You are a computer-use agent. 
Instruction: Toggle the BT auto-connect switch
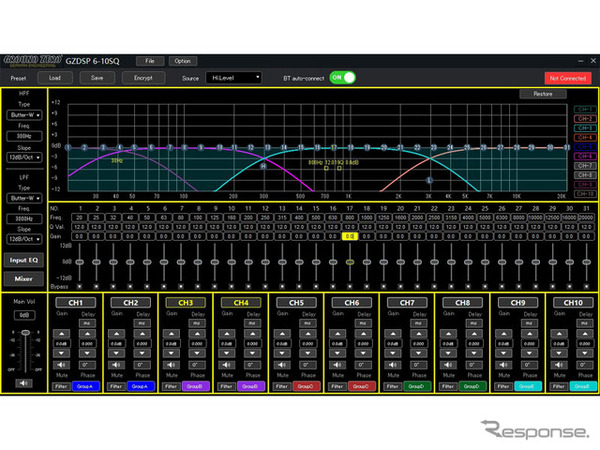point(342,78)
